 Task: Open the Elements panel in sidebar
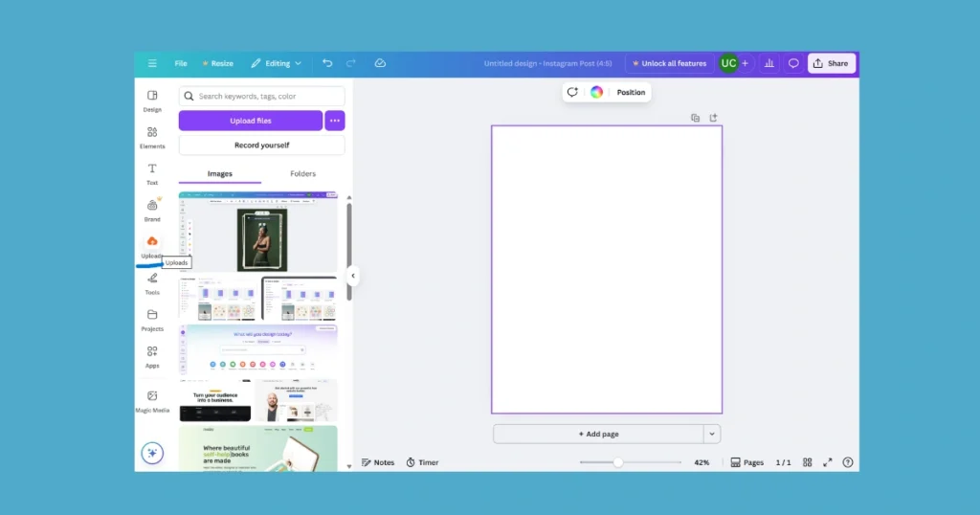tap(152, 137)
